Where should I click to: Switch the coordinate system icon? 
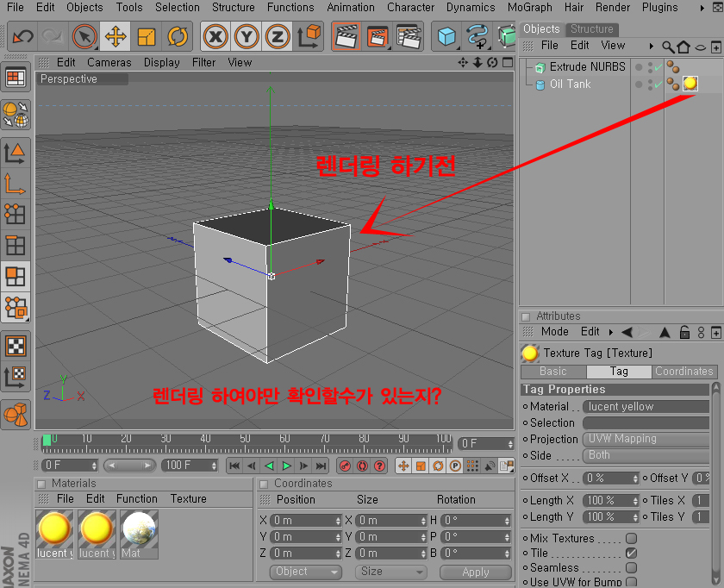click(x=309, y=36)
